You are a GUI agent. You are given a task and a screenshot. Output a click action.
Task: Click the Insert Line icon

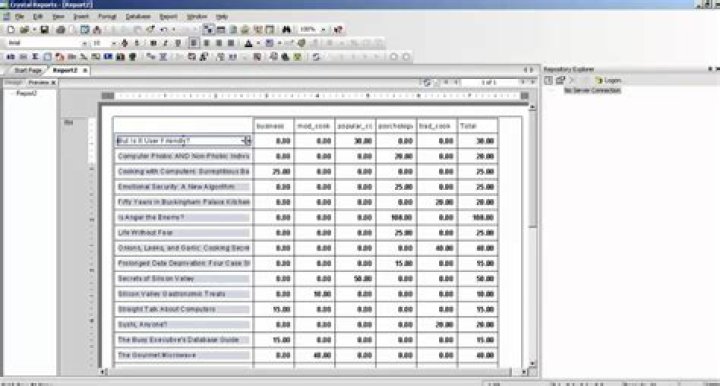click(84, 57)
